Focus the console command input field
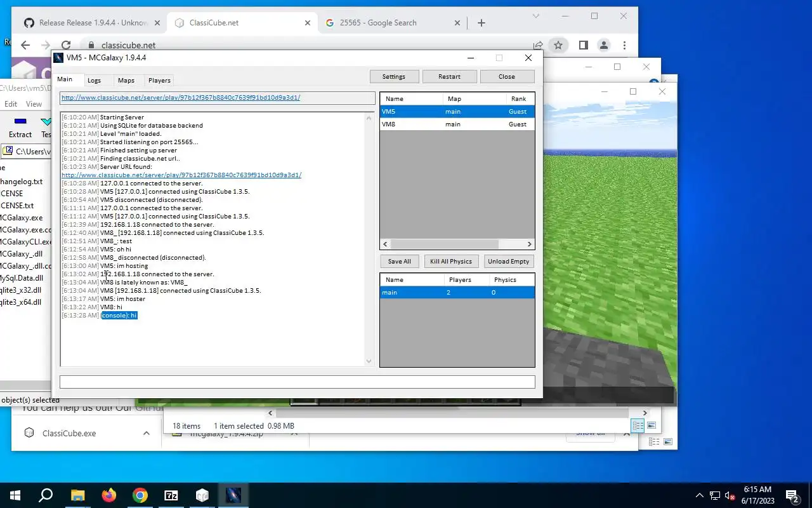Screen dimensions: 812x508 (x=298, y=382)
